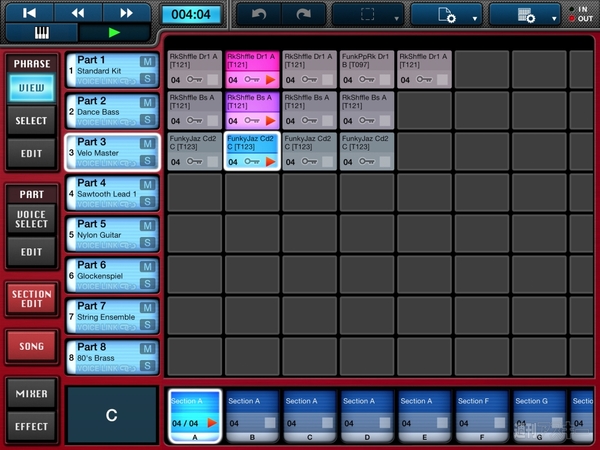Toggle Voice Link on Part 6
The width and height of the screenshot is (600, 450).
click(106, 286)
